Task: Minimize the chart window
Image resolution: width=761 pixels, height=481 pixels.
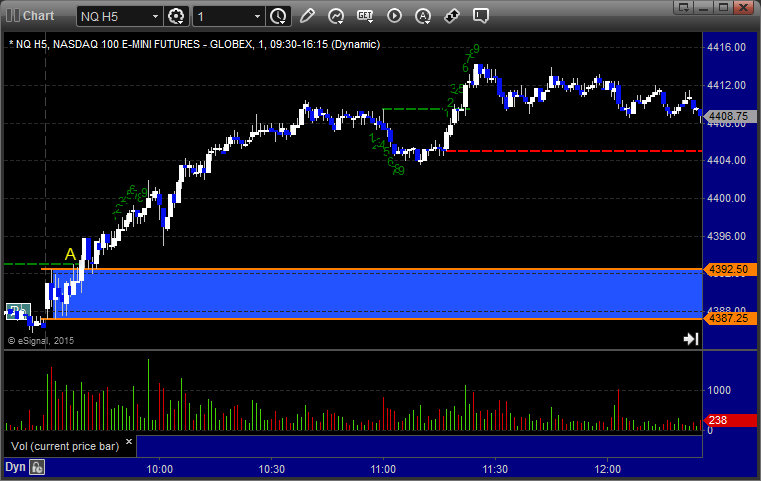Action: point(704,7)
